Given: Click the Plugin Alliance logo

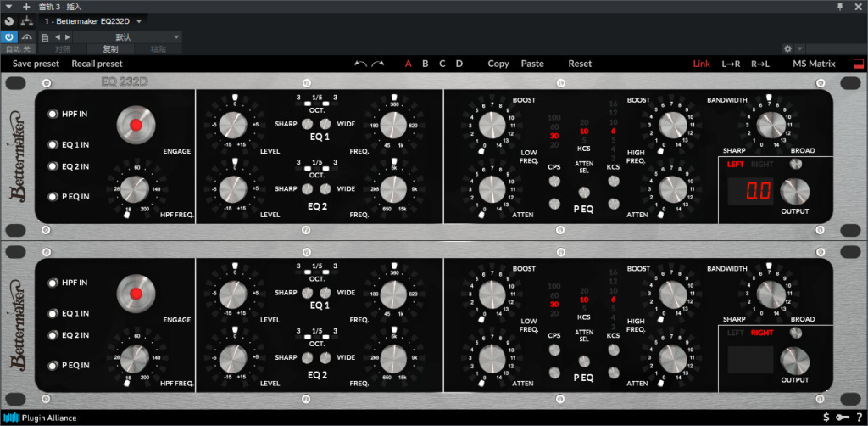Looking at the screenshot, I should (40, 418).
